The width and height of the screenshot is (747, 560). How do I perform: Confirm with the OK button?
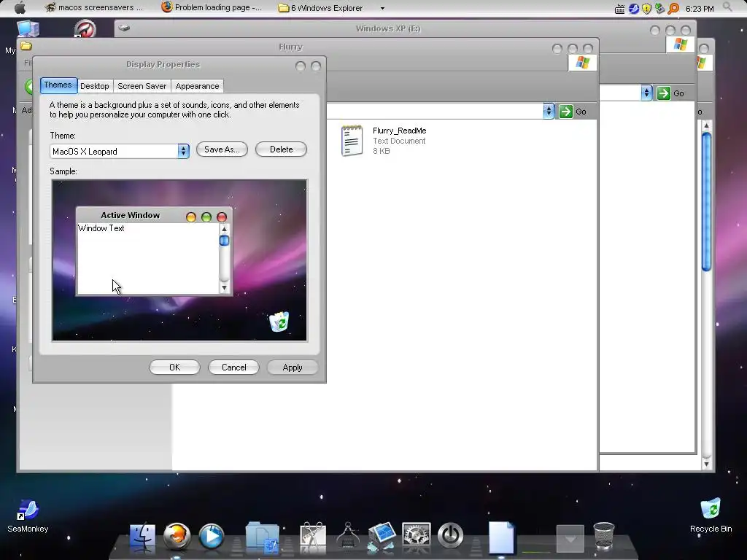(175, 367)
